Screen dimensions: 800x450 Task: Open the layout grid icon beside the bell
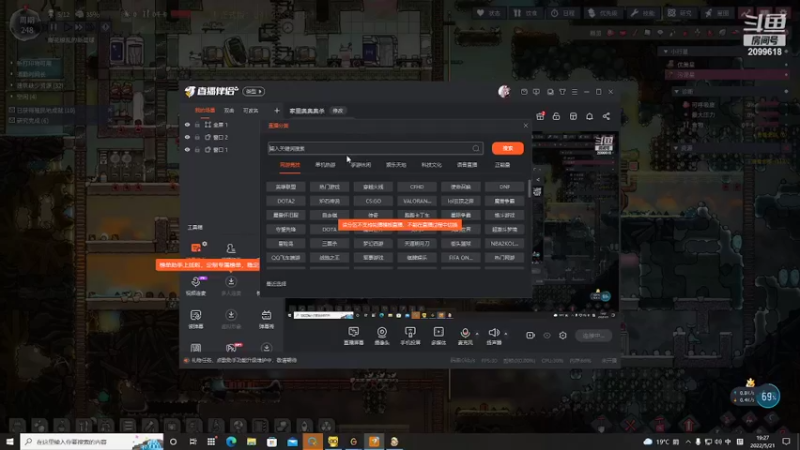[573, 116]
